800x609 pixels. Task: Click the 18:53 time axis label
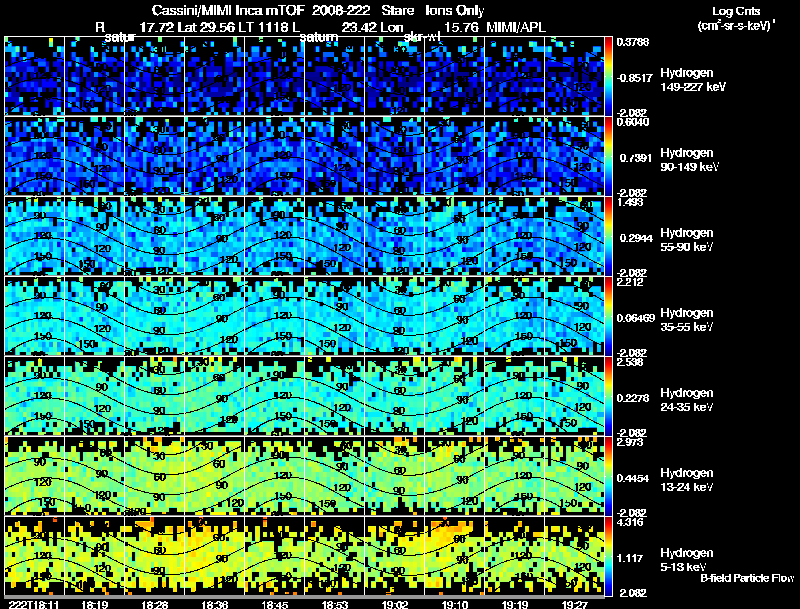[335, 605]
